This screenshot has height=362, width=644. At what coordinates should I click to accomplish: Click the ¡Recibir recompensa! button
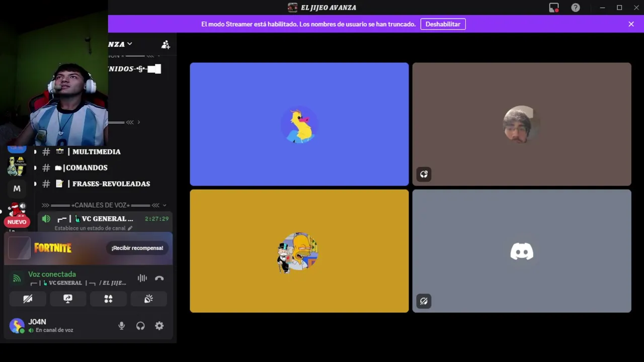137,248
